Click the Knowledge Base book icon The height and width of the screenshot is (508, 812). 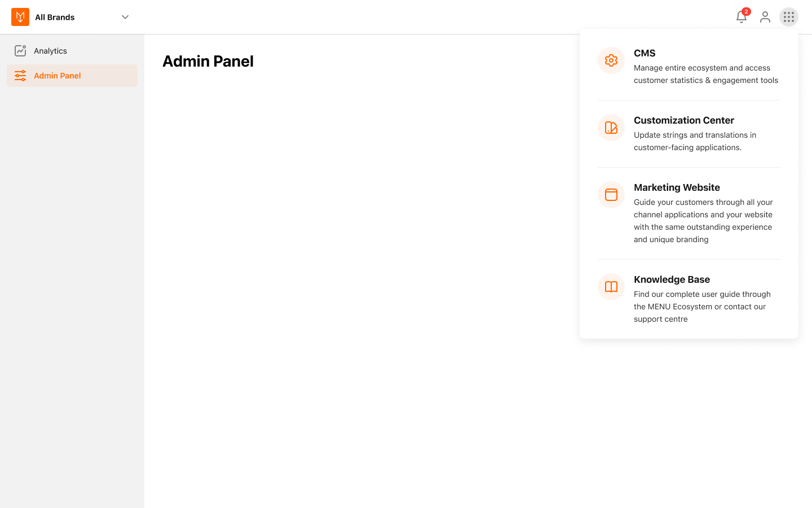[x=611, y=287]
